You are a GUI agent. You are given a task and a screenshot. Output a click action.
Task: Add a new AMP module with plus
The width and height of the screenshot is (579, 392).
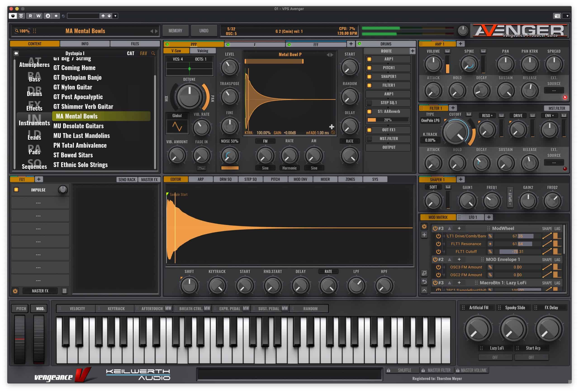[x=460, y=44]
